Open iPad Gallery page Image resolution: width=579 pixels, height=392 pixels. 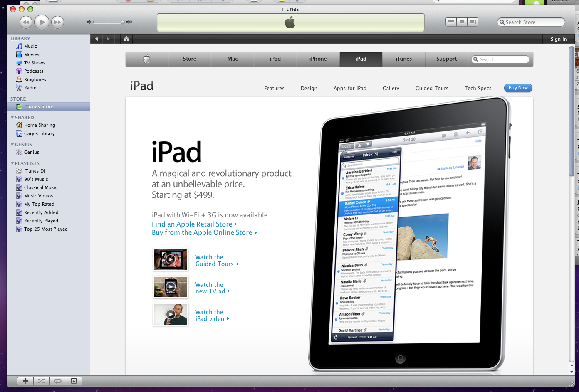pyautogui.click(x=391, y=89)
